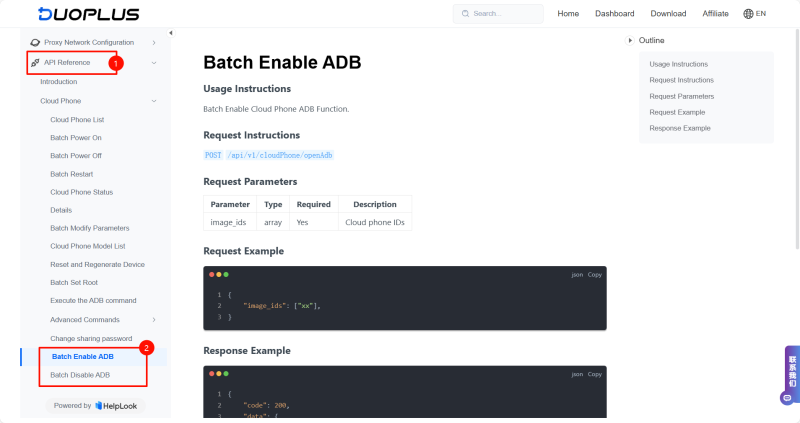Viewport: 800px width, 423px height.
Task: Click the API Reference rocket icon
Action: [36, 62]
